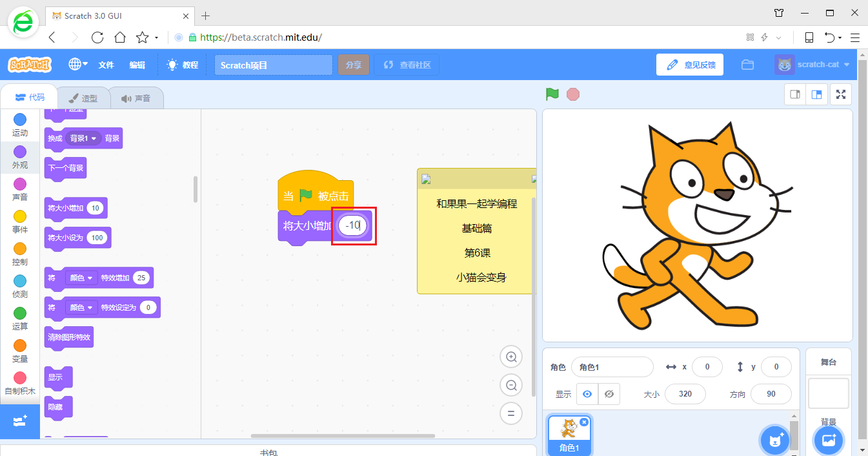
Task: Click the choose a sprite cat button
Action: click(774, 440)
